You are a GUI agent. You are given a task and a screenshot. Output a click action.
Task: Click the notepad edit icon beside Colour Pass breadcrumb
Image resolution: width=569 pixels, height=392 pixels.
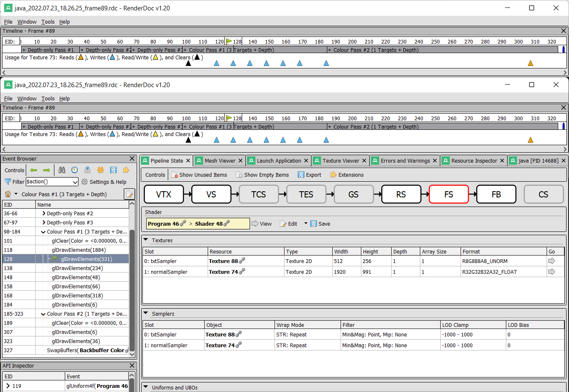click(x=129, y=194)
